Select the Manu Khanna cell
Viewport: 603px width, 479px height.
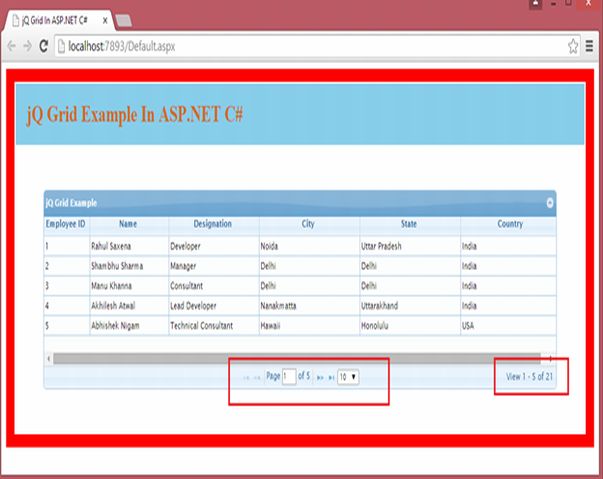tap(129, 286)
